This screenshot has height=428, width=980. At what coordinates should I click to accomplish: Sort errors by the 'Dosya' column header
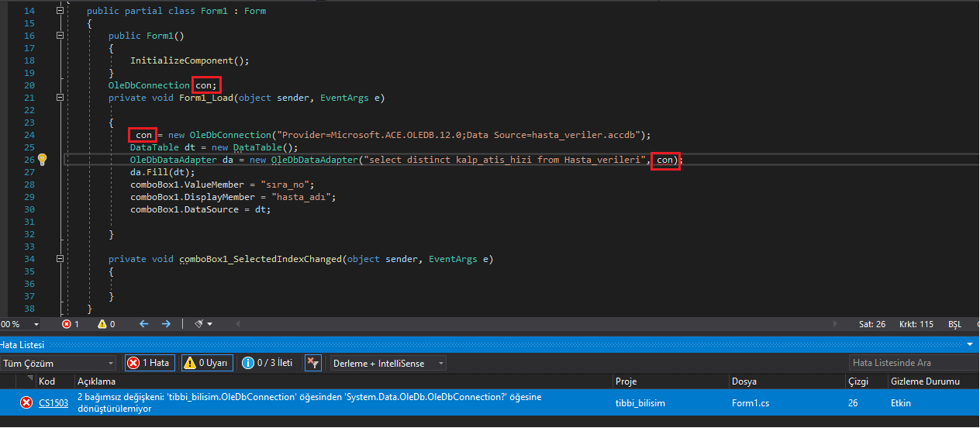click(x=744, y=381)
